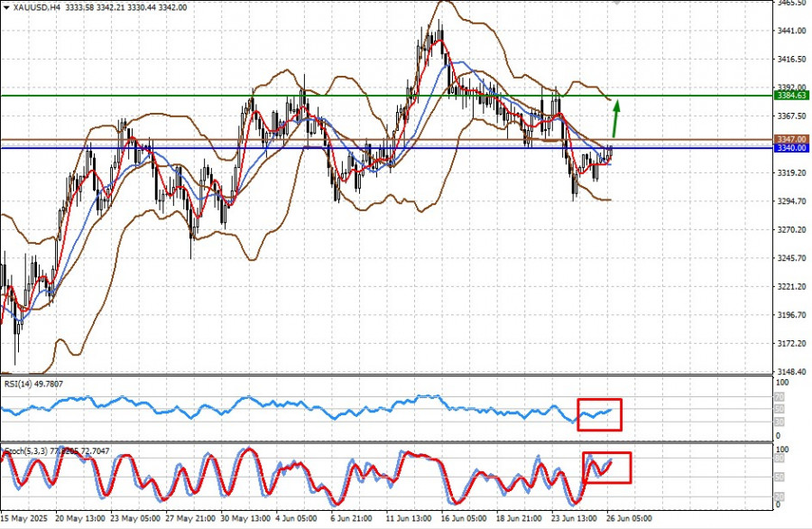Screen dimensions: 812x529
Task: Click the 15 May 2025 date label
Action: pyautogui.click(x=25, y=519)
